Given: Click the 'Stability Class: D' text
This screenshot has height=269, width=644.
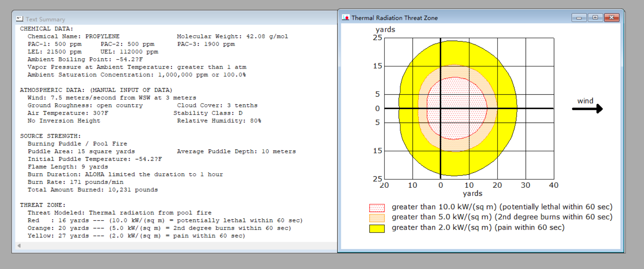Looking at the screenshot, I should 208,113.
